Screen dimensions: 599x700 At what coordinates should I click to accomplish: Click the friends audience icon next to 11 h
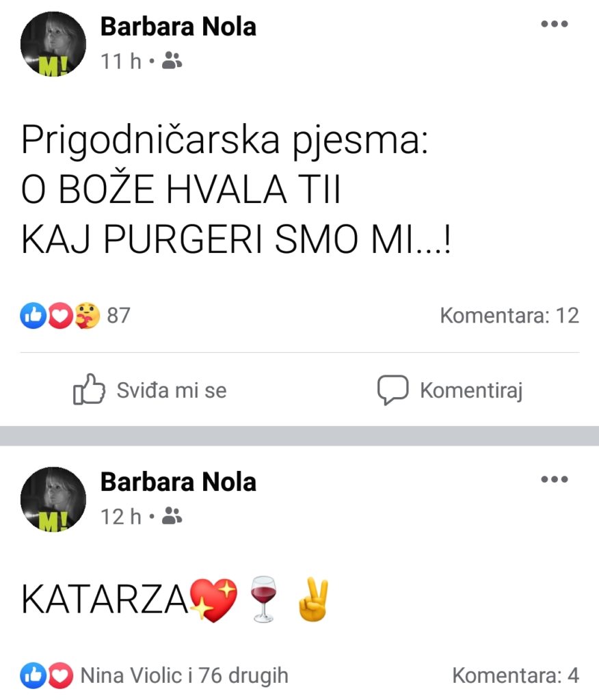click(172, 61)
